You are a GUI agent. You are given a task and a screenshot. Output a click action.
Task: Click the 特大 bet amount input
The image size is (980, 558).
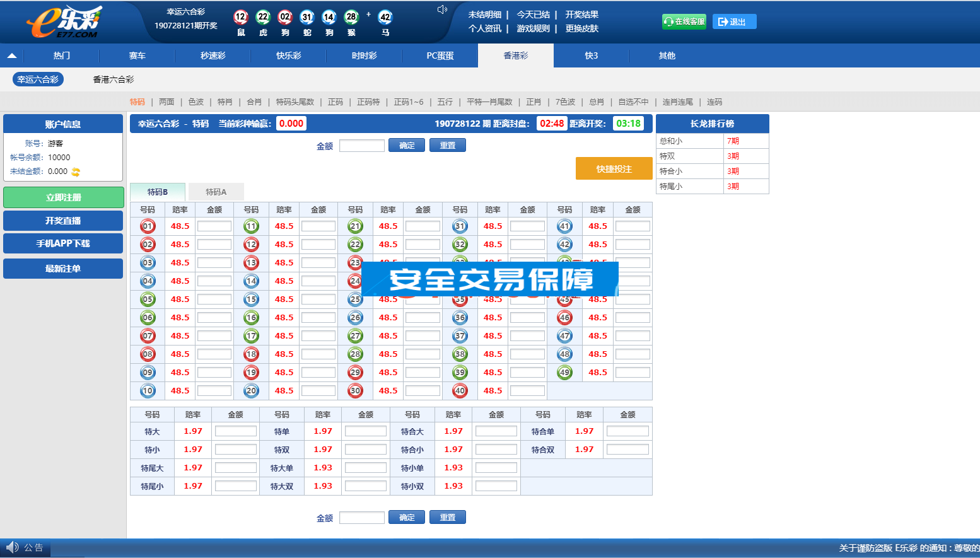pyautogui.click(x=235, y=431)
